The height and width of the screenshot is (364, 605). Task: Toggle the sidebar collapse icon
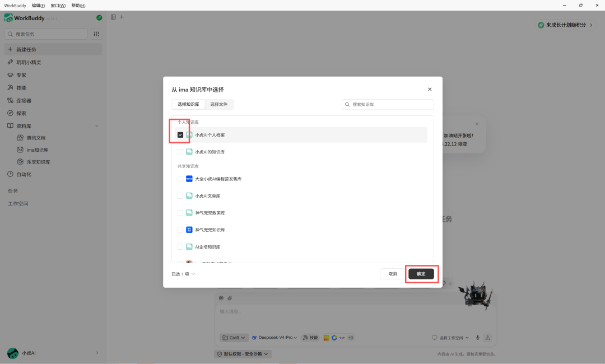point(113,17)
